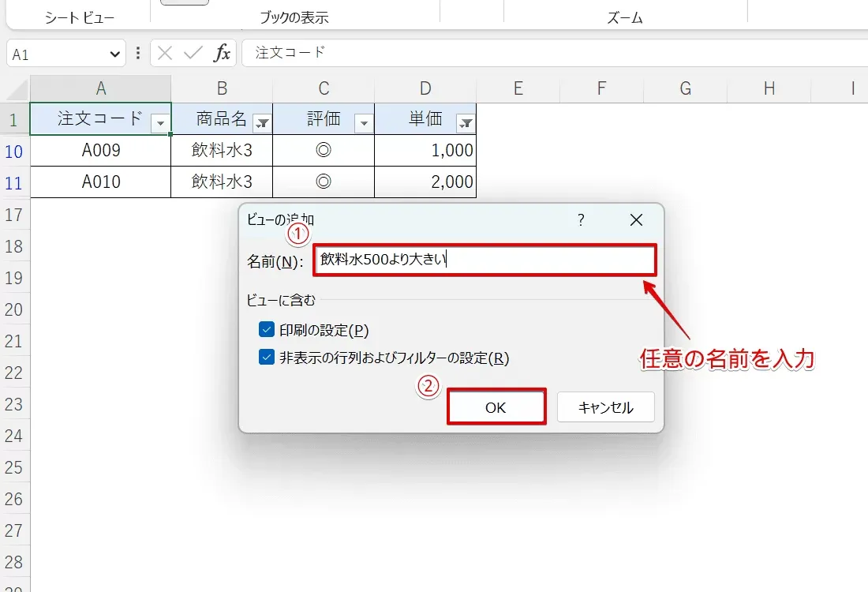Image resolution: width=868 pixels, height=592 pixels.
Task: Click the fx insert function icon
Action: (x=222, y=53)
